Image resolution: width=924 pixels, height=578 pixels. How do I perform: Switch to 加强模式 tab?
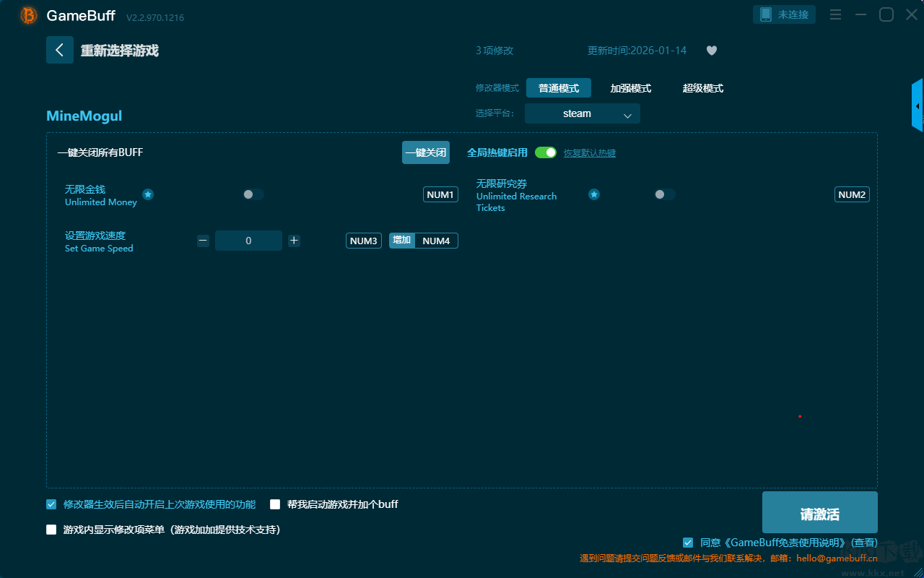tap(630, 88)
